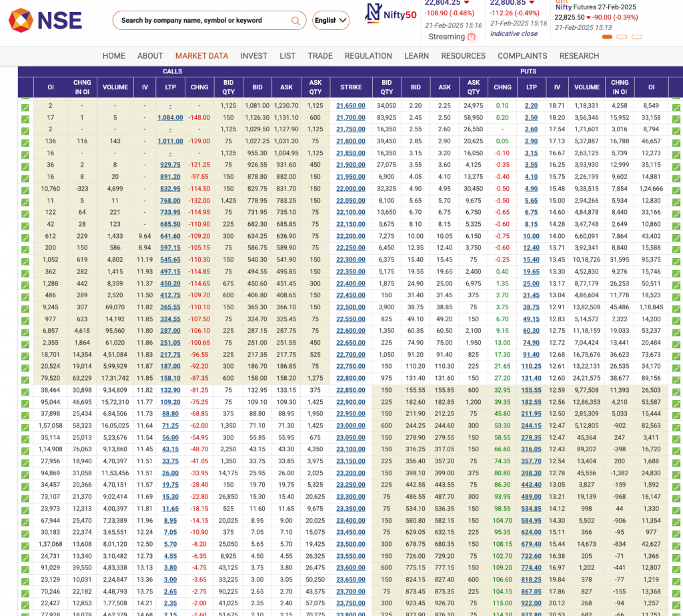683x616 pixels.
Task: Open the REGULATION menu
Action: [x=368, y=56]
